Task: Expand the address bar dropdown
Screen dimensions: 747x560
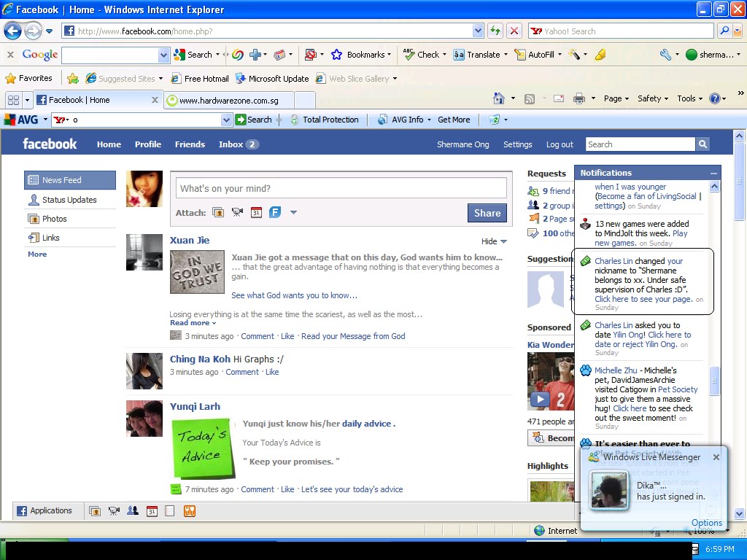Action: pos(479,31)
